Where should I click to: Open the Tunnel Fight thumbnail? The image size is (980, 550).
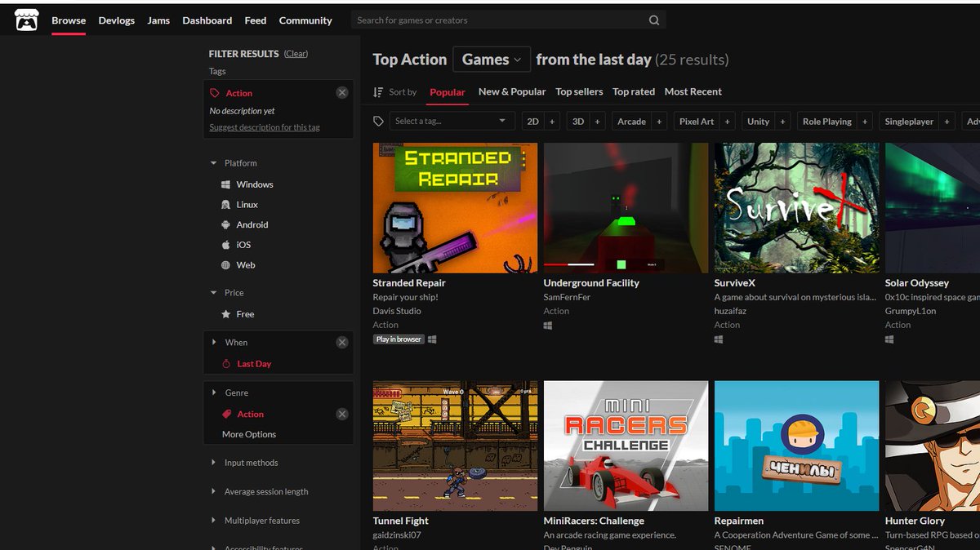pos(455,446)
